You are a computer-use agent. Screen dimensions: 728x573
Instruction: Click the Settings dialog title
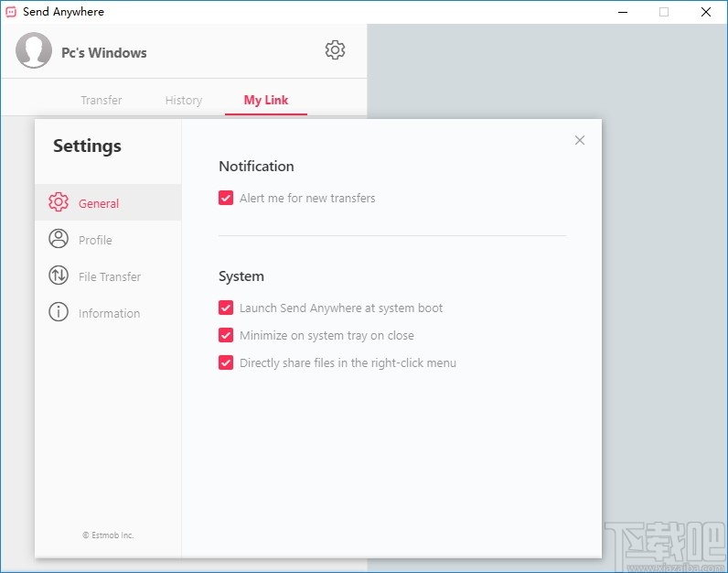click(87, 146)
